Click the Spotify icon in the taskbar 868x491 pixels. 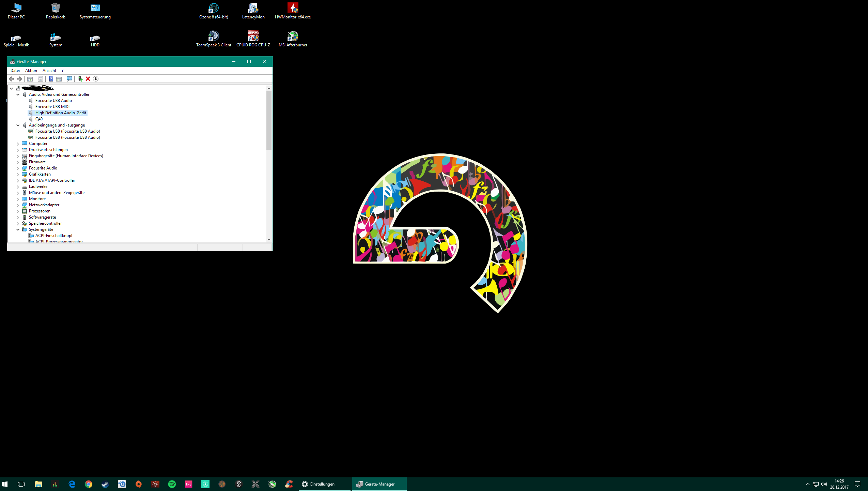[172, 484]
